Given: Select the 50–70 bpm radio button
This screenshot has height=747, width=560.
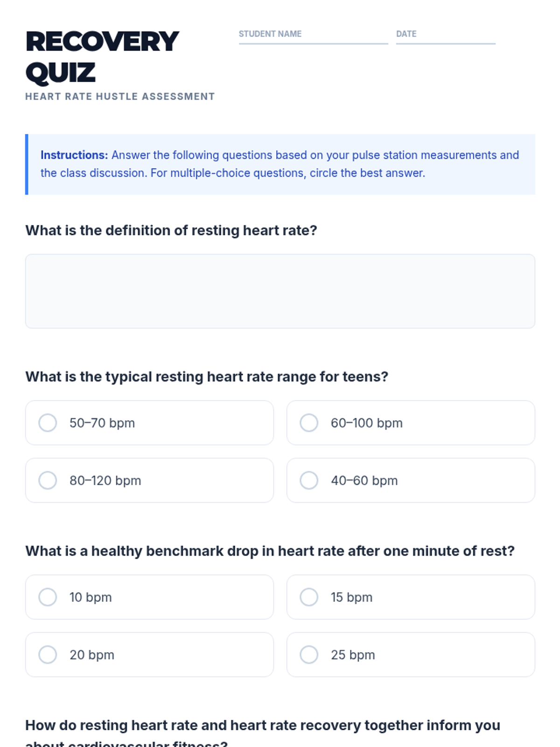Looking at the screenshot, I should click(48, 423).
